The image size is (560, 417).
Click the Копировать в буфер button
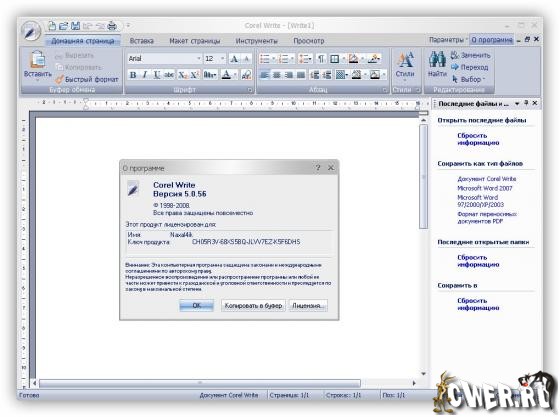click(253, 306)
